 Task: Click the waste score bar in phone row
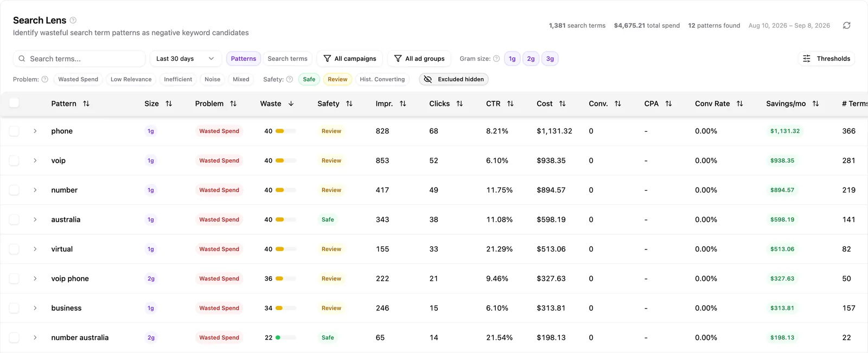[286, 131]
